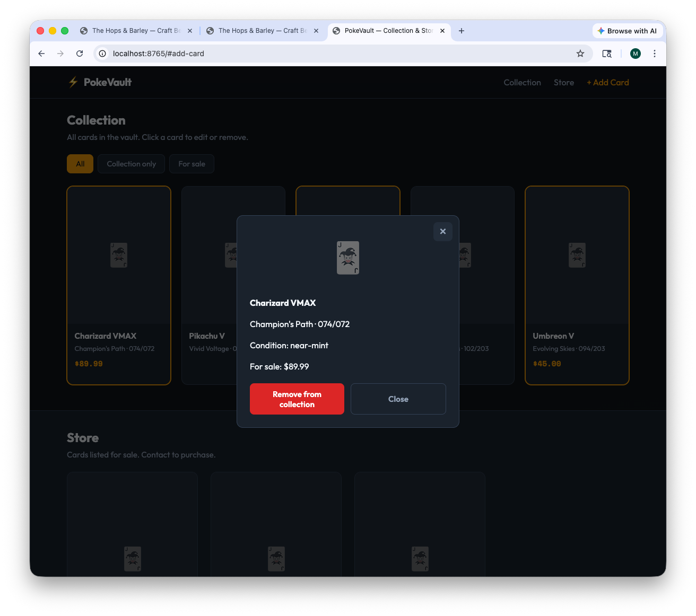Click the browser back arrow
696x616 pixels.
coord(41,54)
